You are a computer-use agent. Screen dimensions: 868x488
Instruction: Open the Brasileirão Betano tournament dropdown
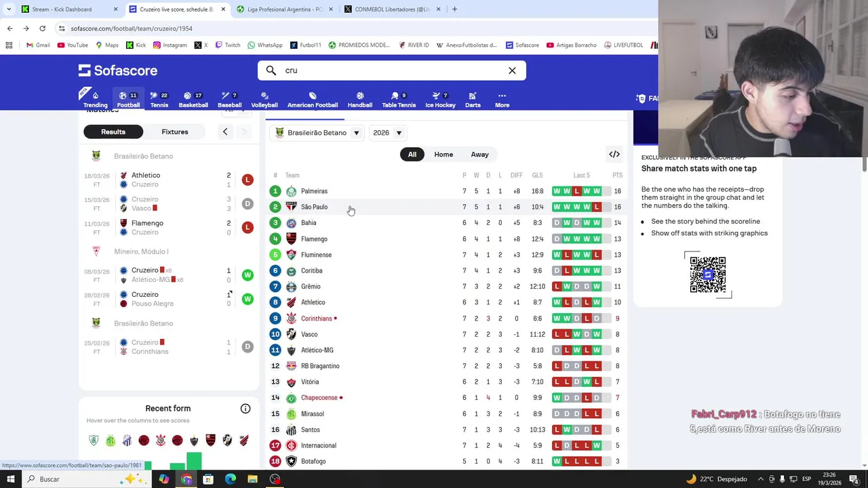coord(317,133)
